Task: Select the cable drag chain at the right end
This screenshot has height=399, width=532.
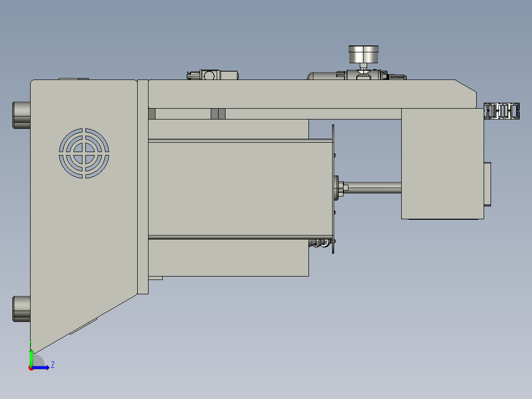Action: click(x=501, y=111)
